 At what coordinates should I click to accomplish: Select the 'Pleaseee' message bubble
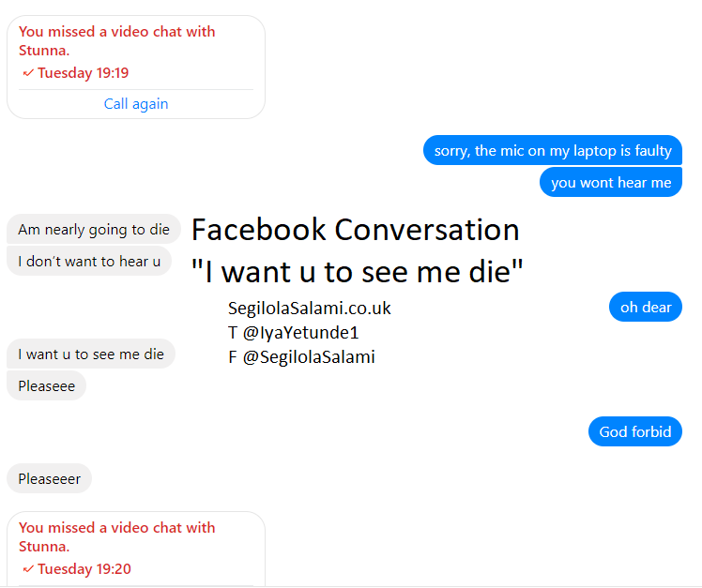coord(47,385)
